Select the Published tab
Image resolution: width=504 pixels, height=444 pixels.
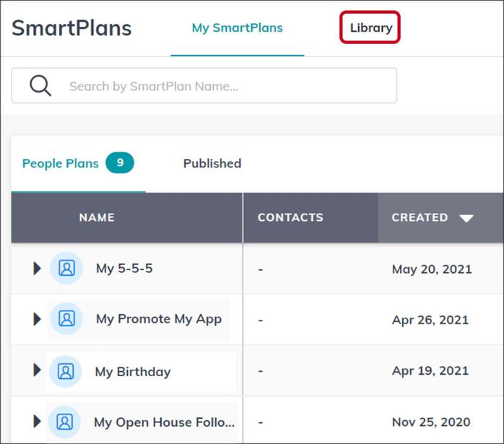click(212, 163)
